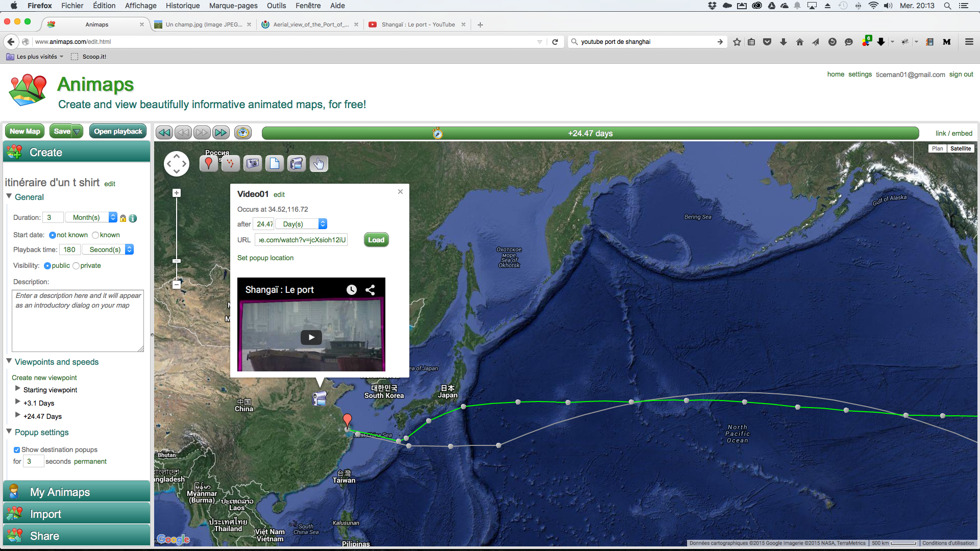Open the Day(s) dropdown in popup

point(302,224)
